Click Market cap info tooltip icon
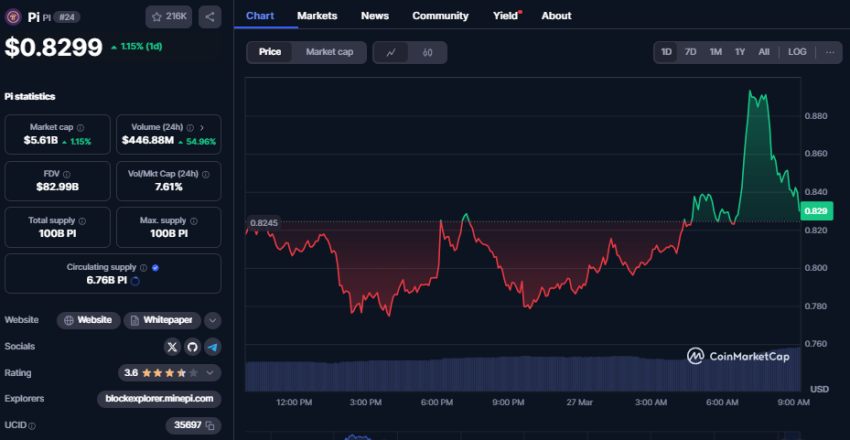Image resolution: width=850 pixels, height=440 pixels. click(x=80, y=128)
